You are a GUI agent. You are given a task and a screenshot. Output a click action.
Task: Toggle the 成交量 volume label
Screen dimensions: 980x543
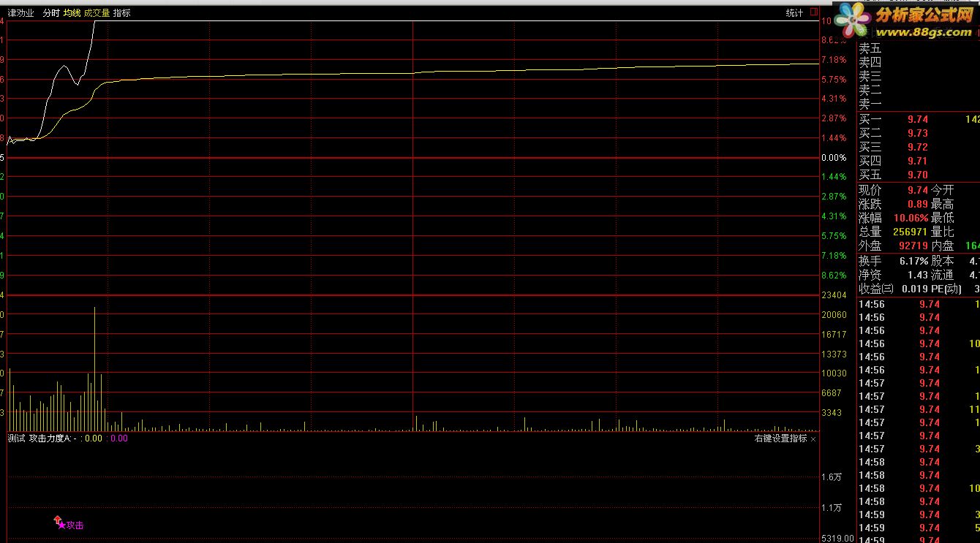coord(97,13)
